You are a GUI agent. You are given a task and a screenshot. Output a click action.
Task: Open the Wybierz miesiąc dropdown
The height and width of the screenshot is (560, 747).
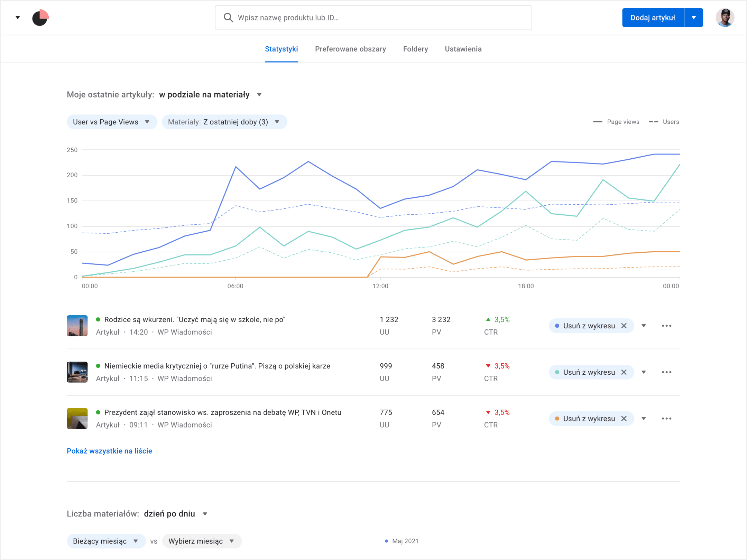[x=202, y=541]
